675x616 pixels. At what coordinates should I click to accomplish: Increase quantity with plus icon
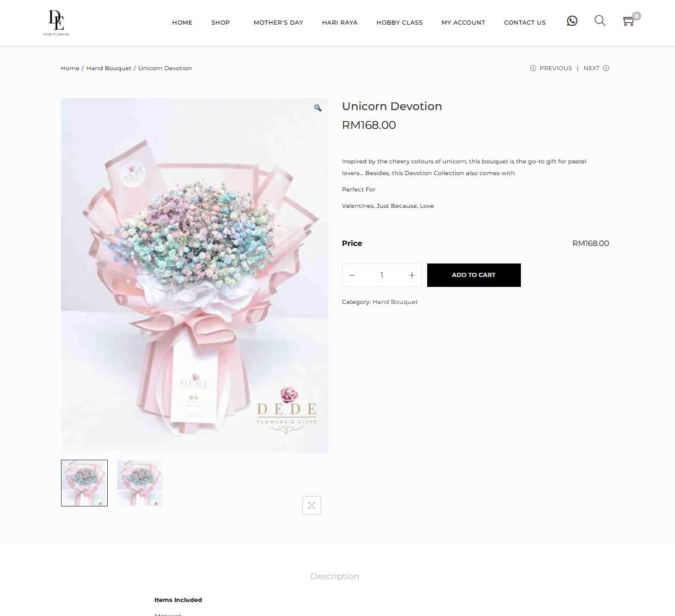click(411, 275)
